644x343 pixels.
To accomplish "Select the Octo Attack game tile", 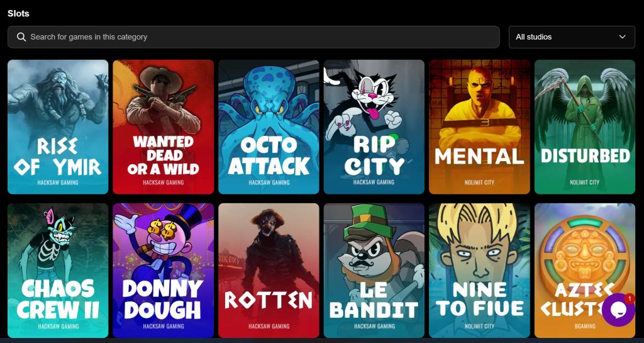I will pyautogui.click(x=269, y=127).
